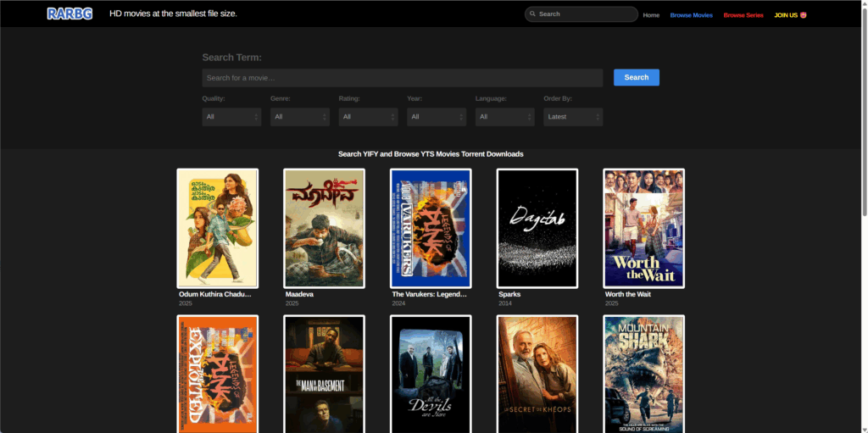Expand the Language dropdown
The width and height of the screenshot is (868, 433).
(x=504, y=117)
